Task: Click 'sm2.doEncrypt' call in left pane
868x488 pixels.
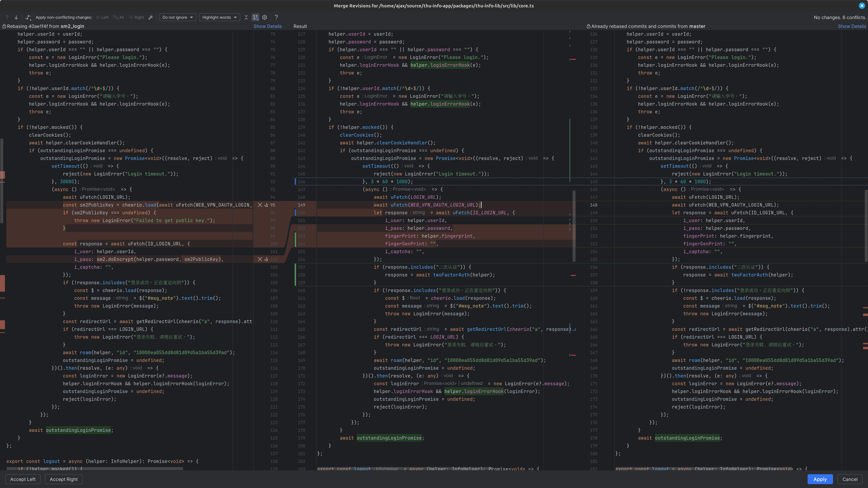Action: tap(115, 259)
